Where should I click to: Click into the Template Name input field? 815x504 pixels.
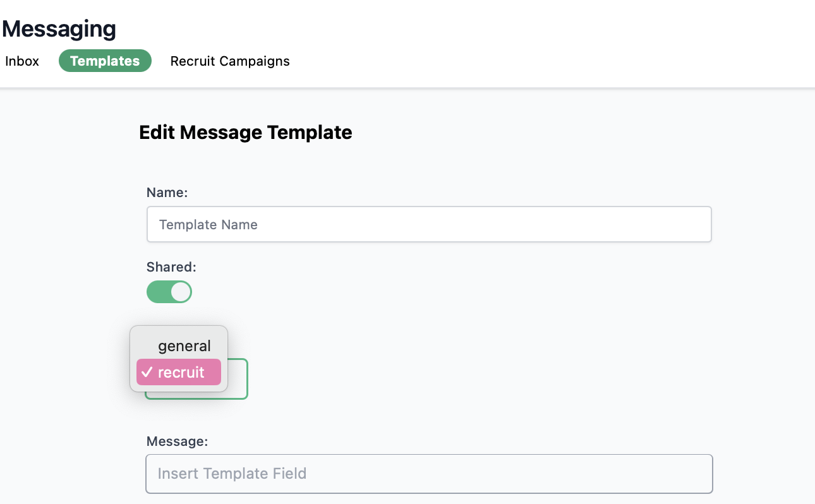429,224
